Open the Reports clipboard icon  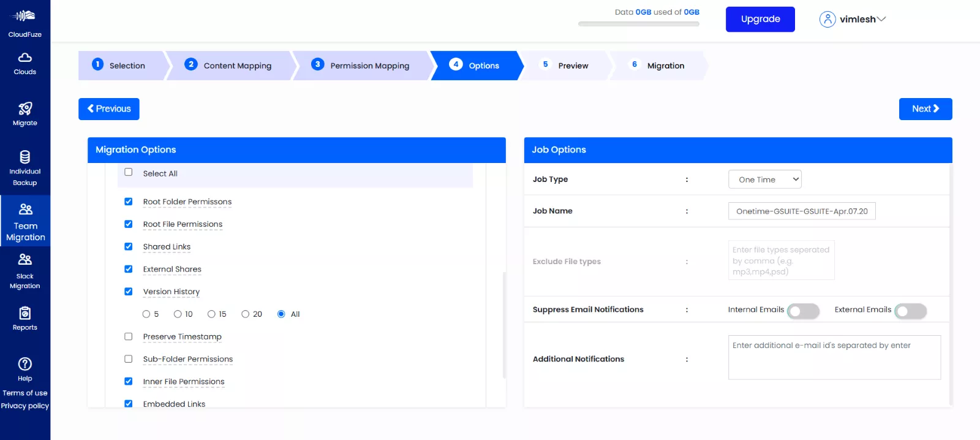pos(25,313)
